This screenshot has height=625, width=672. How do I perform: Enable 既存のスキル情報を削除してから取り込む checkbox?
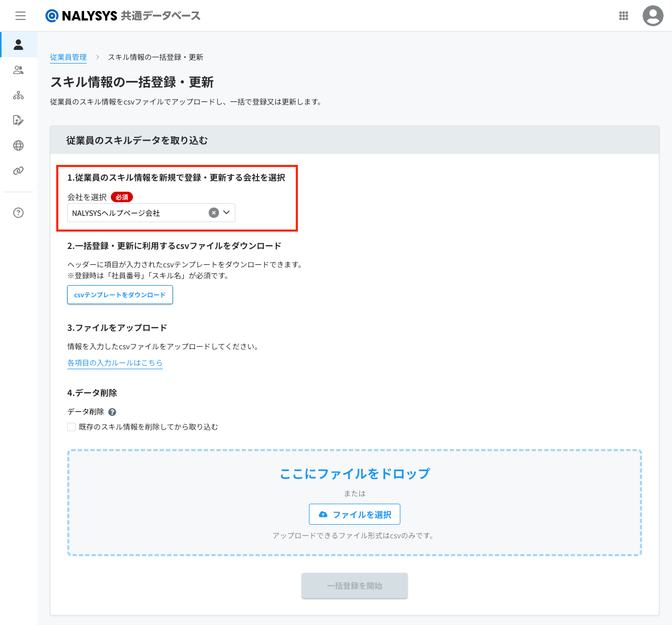tap(72, 427)
